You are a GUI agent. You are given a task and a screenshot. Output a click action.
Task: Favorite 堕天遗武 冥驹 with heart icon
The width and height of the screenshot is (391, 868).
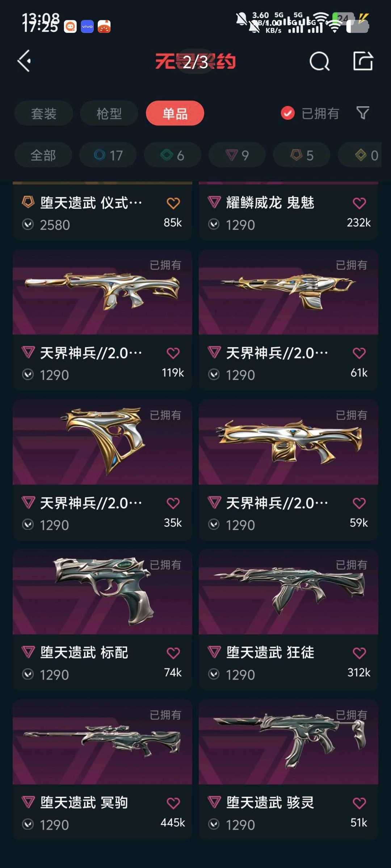(173, 803)
